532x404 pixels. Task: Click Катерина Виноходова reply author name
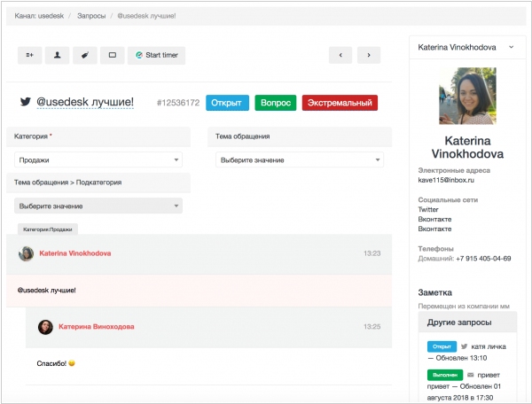(x=97, y=326)
